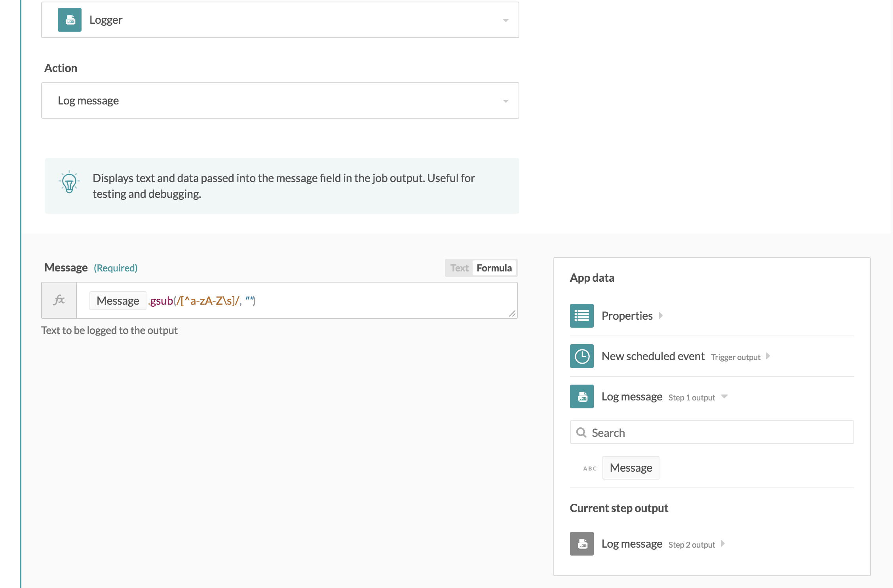The height and width of the screenshot is (588, 893).
Task: Switch the Message field to Text mode
Action: pyautogui.click(x=458, y=268)
